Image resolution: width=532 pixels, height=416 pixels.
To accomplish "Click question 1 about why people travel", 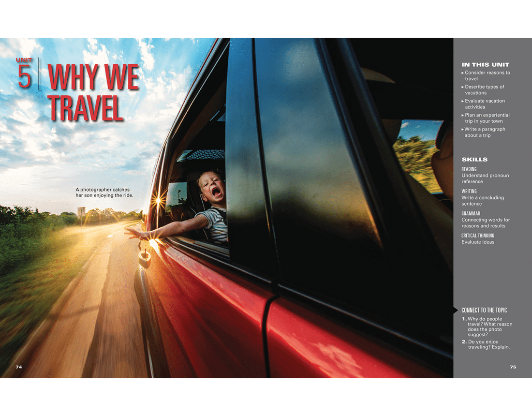I will (x=486, y=327).
